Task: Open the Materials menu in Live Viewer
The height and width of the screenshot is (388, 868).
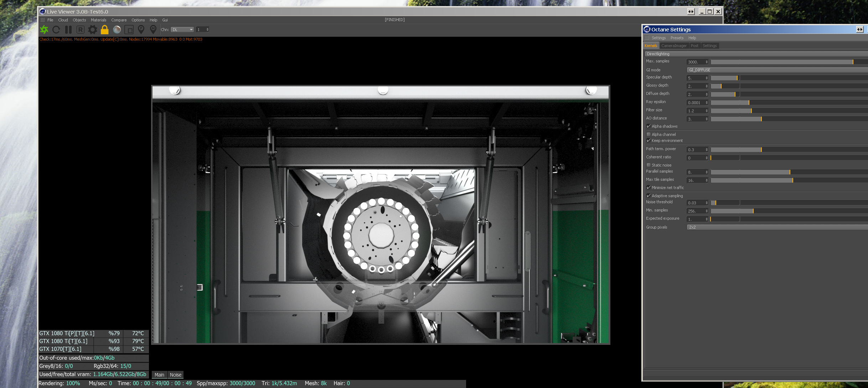Action: click(98, 20)
